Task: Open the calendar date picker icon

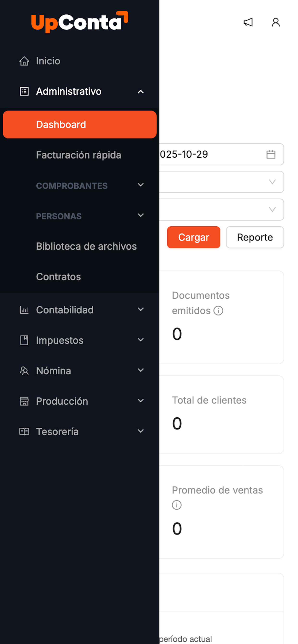Action: click(x=271, y=154)
